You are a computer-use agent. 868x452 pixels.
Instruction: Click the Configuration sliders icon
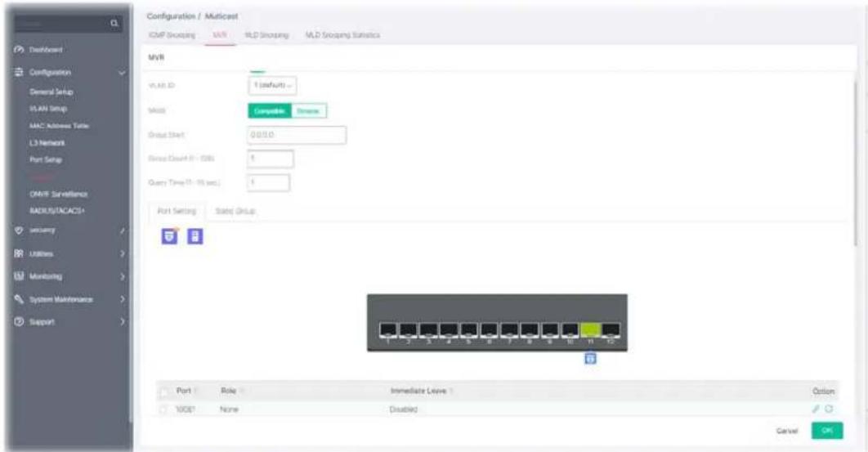click(19, 72)
